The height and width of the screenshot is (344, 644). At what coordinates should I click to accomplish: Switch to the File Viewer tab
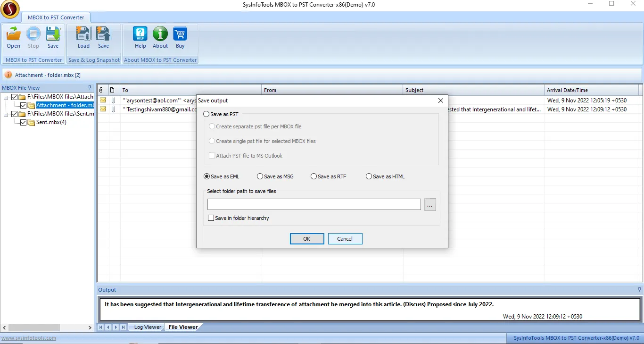[183, 327]
